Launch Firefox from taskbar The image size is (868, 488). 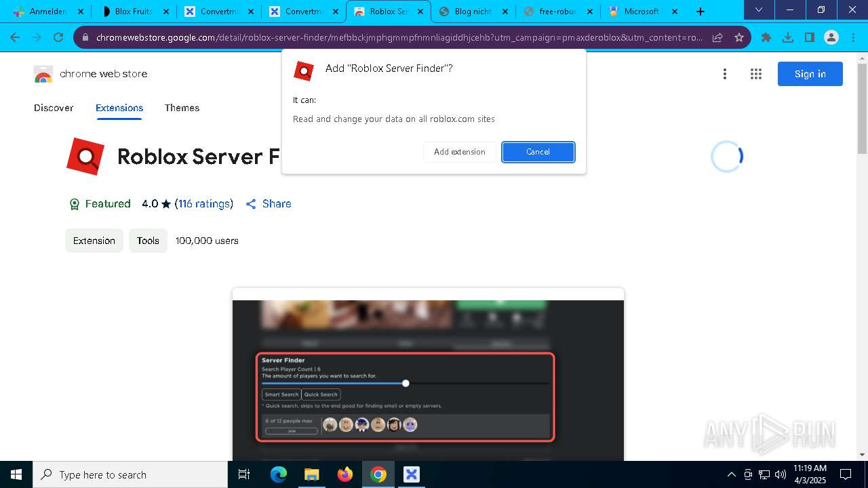[344, 474]
